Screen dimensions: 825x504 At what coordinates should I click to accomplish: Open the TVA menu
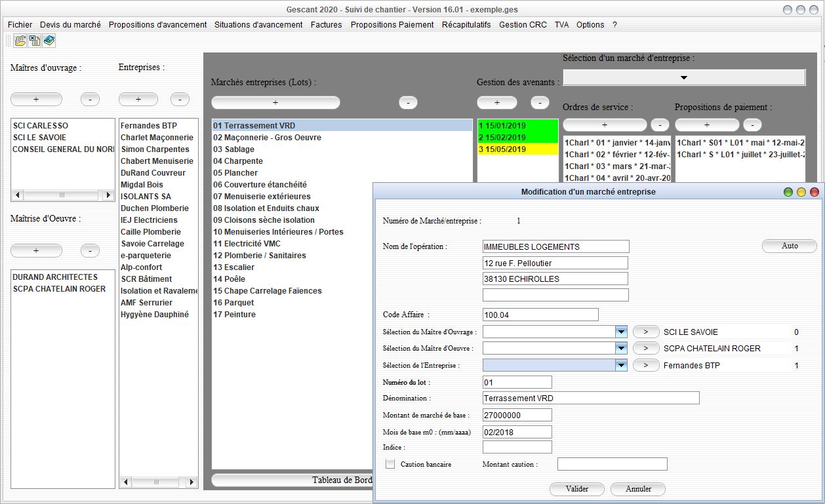point(561,24)
